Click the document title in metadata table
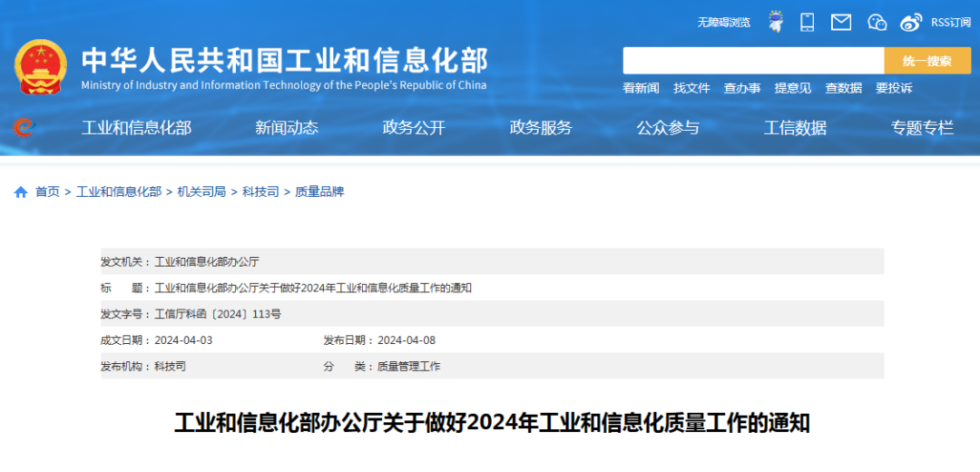 pyautogui.click(x=313, y=289)
